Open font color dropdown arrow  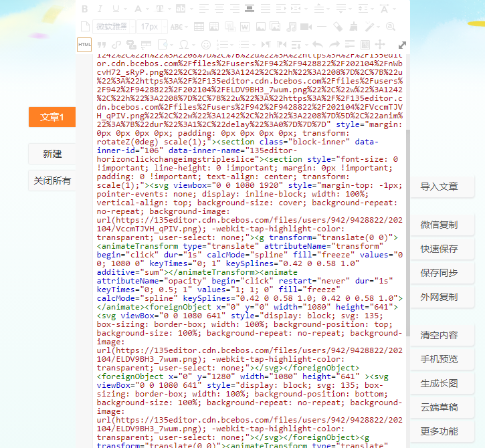(147, 9)
